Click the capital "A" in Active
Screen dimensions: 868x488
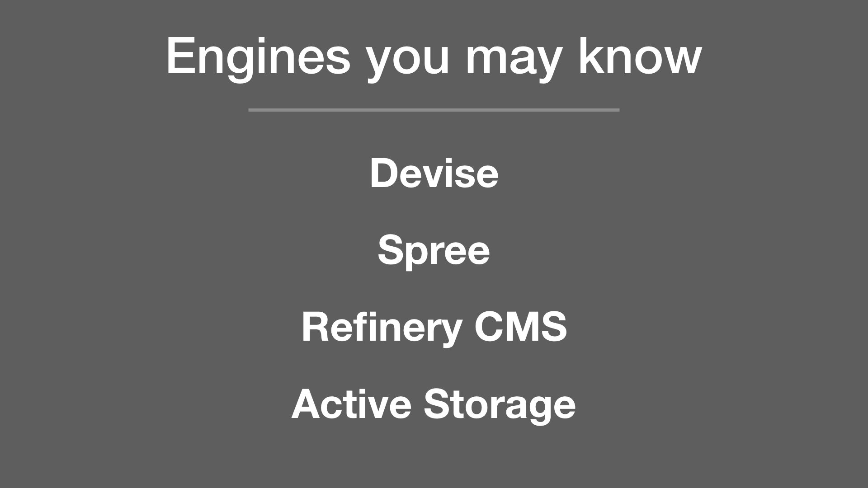tap(307, 404)
